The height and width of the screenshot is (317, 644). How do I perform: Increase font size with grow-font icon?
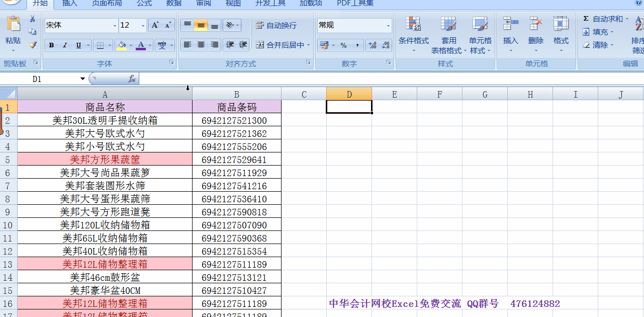[x=155, y=25]
